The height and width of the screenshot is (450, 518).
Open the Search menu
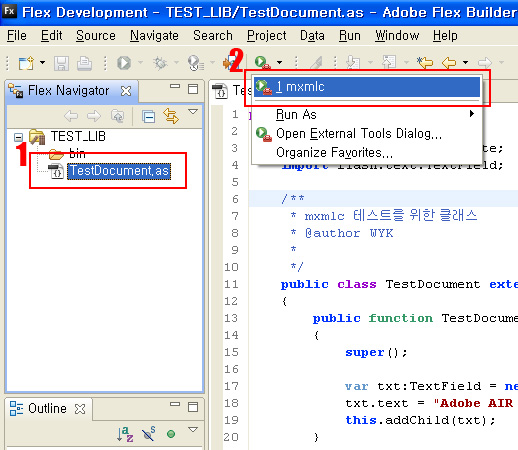(x=213, y=35)
